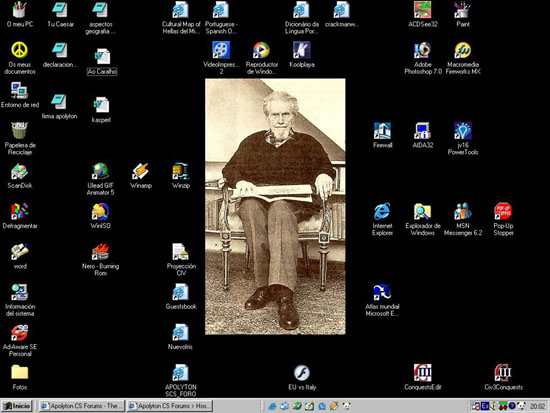Launch WinISO shortcut

tap(100, 212)
